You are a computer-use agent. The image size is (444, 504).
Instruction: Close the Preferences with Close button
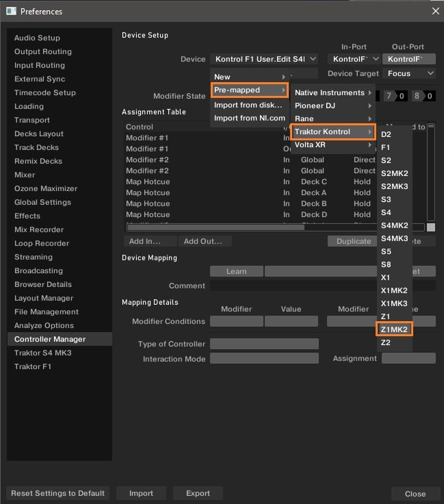[415, 494]
